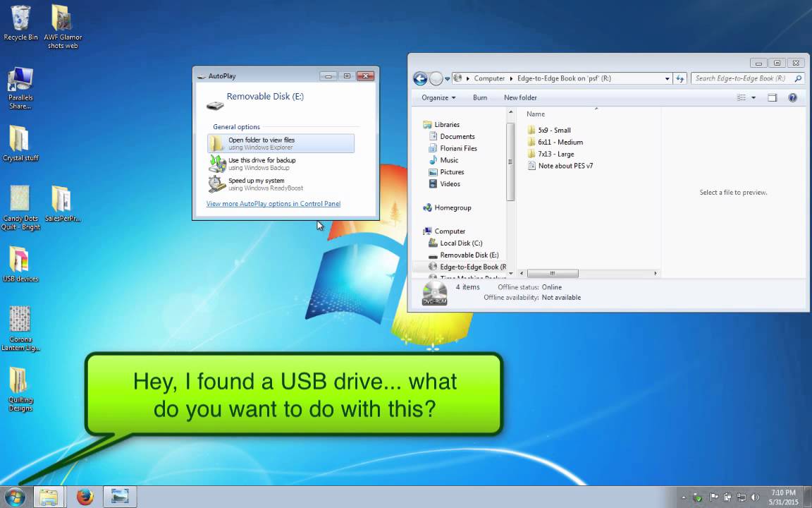Open Windows Explorer from the taskbar
Viewport: 812px width, 508px height.
click(49, 497)
